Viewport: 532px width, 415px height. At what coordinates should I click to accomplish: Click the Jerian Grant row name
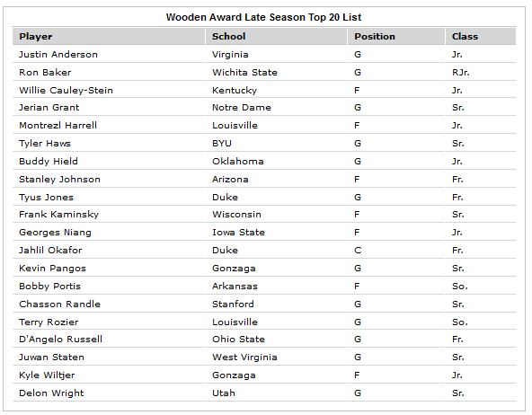click(49, 108)
